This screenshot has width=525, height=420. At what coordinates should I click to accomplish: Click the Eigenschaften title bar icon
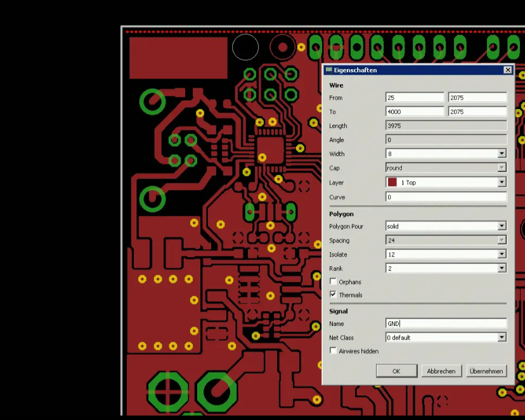328,70
